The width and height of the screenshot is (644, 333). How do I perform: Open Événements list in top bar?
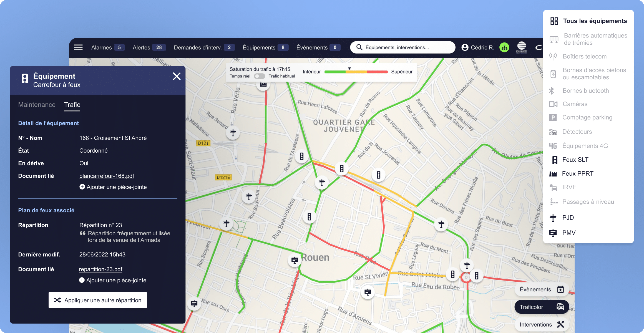pyautogui.click(x=318, y=47)
